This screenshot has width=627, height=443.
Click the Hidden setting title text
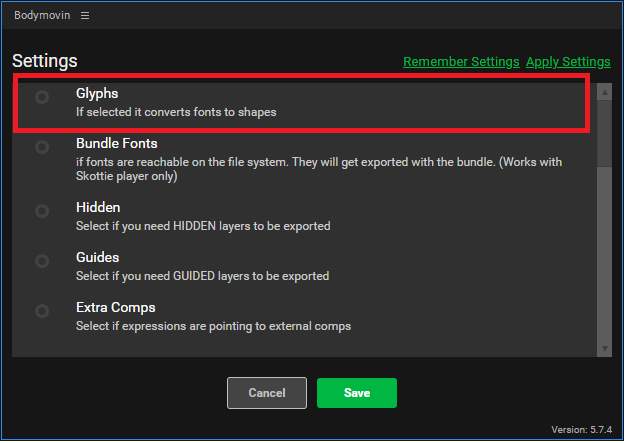(x=98, y=207)
